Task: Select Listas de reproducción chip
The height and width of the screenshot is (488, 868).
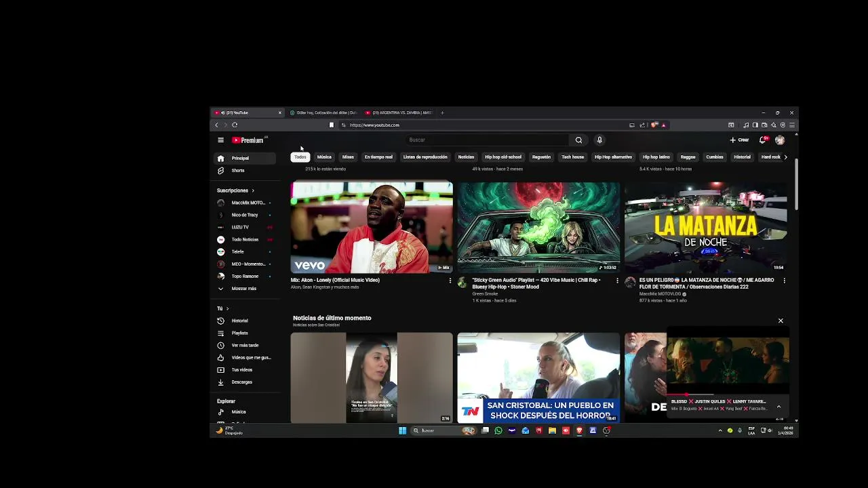Action: [425, 157]
